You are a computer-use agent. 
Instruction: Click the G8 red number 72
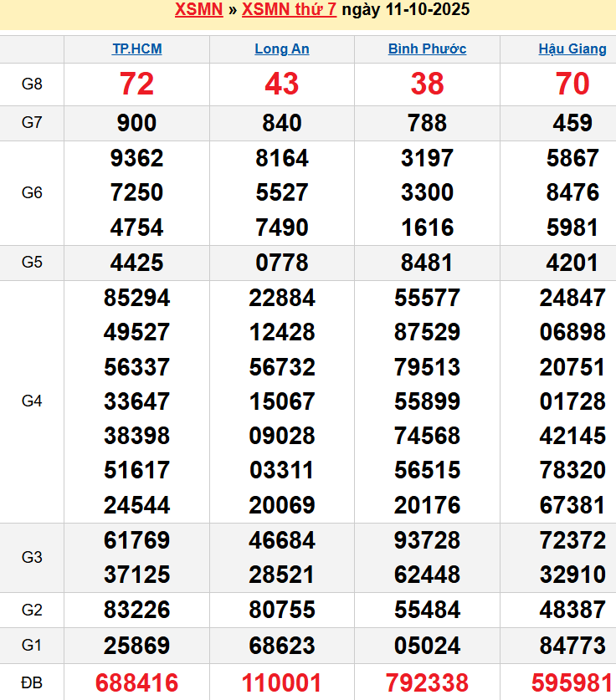tap(137, 84)
